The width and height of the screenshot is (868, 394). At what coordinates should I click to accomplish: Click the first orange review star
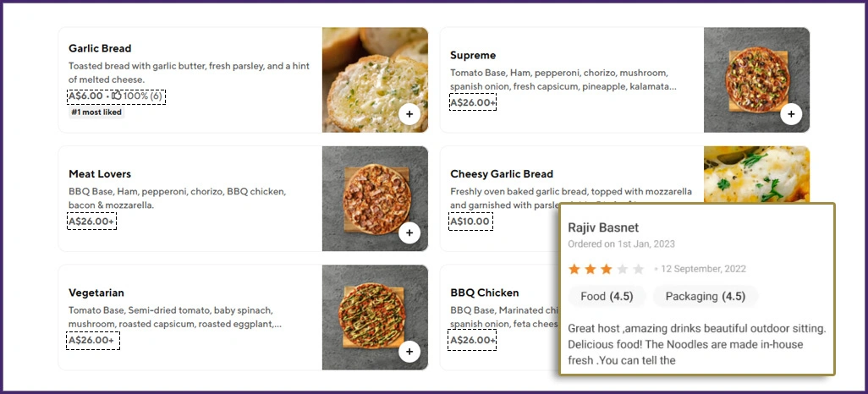coord(574,269)
